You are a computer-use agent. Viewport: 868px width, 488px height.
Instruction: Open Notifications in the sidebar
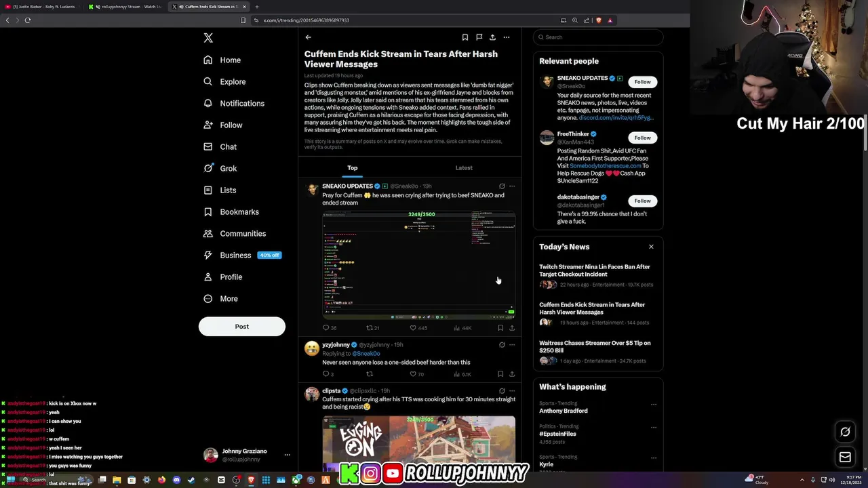point(234,103)
